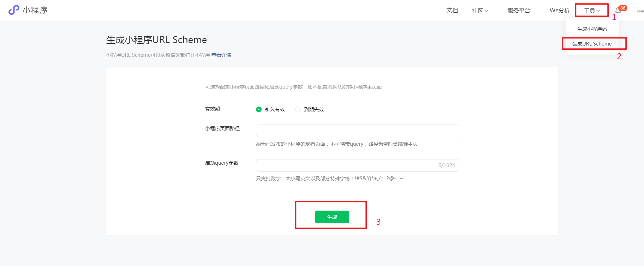Screen dimensions: 644x266
Task: Expand the 社区 dropdown
Action: pos(480,11)
